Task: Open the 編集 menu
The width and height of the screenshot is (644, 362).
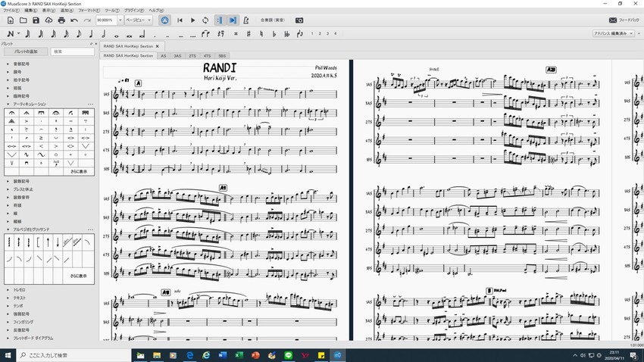Action: click(30, 11)
